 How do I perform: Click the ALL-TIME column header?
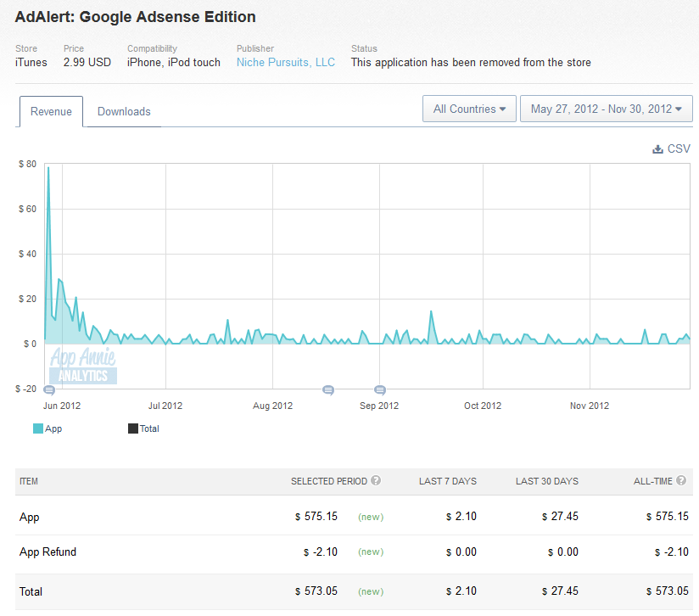pyautogui.click(x=653, y=481)
